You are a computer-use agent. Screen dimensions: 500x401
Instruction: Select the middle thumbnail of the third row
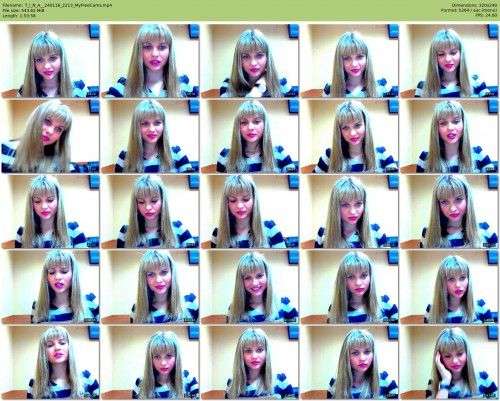click(250, 212)
